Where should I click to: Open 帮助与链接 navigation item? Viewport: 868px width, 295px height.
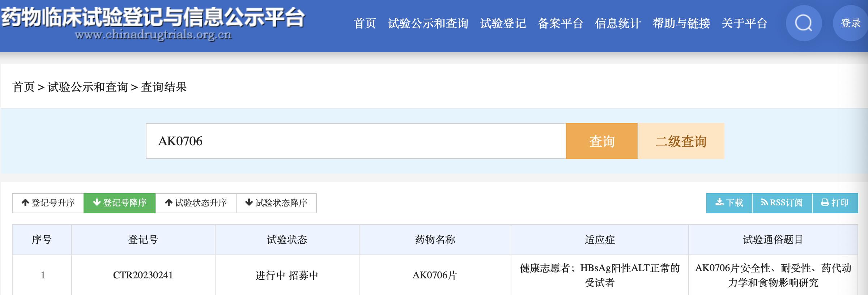(681, 23)
